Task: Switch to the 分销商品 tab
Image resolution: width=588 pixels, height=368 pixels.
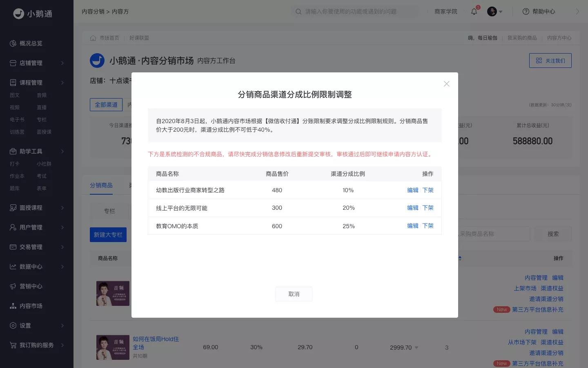Action: coord(101,185)
